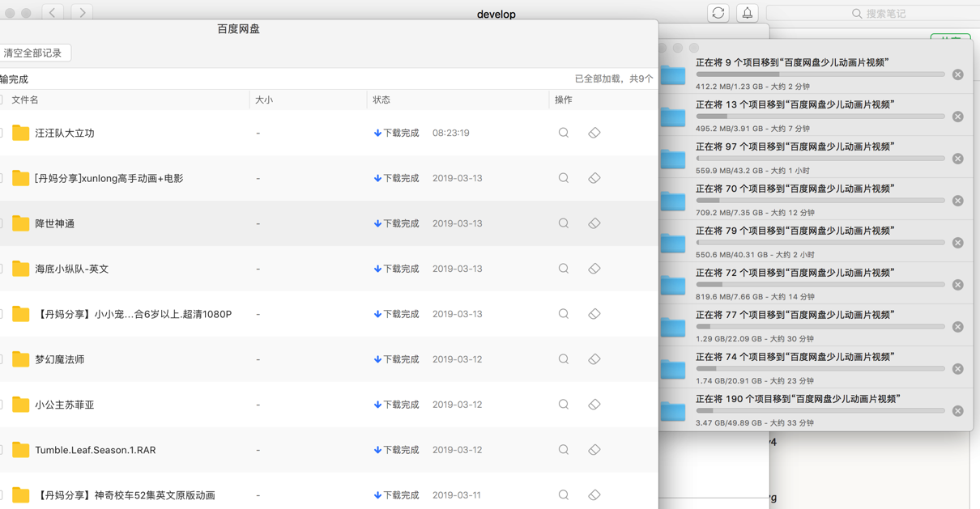The image size is (980, 509).
Task: Click the 08:23:19 timestamp
Action: tap(451, 133)
